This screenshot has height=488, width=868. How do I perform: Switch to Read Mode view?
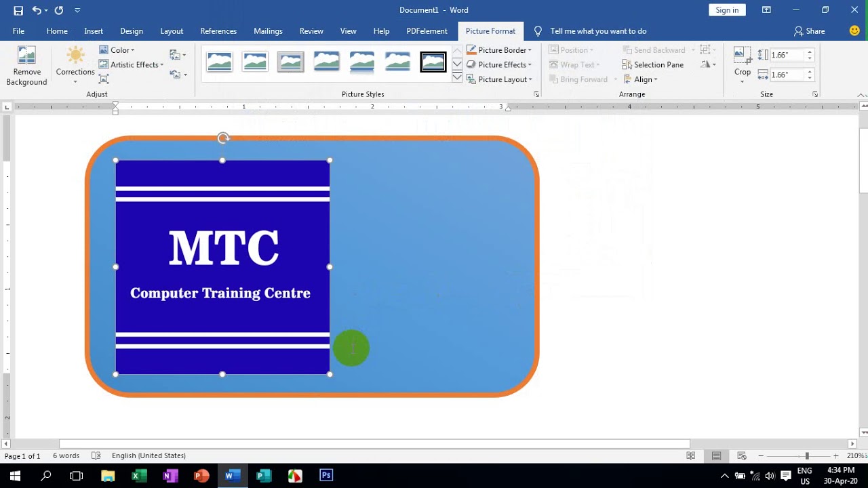(691, 455)
